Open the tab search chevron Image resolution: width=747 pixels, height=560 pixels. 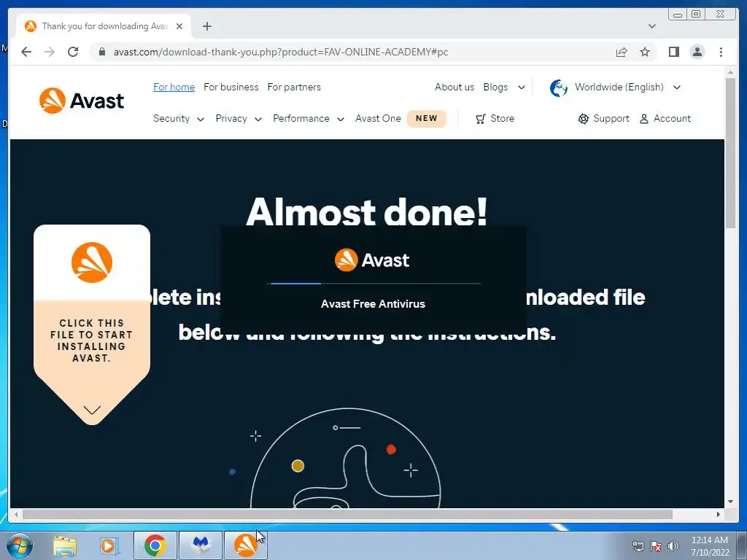(652, 26)
